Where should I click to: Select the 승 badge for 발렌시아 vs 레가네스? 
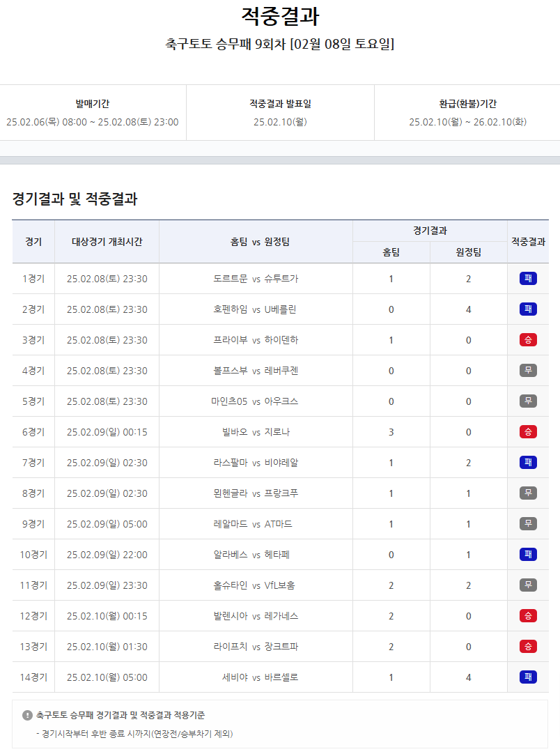[528, 615]
